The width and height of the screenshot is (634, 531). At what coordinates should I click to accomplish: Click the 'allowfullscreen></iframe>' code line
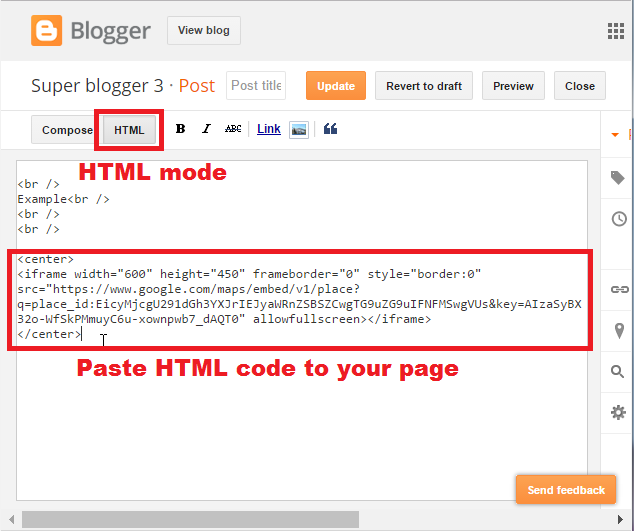tap(224, 319)
